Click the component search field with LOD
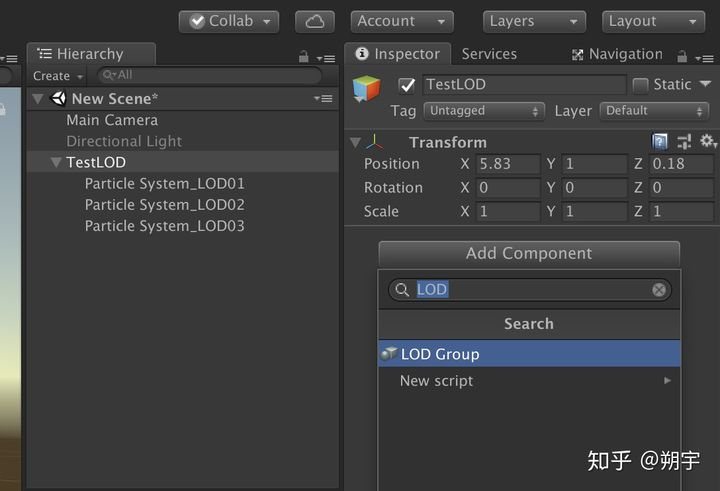 pyautogui.click(x=530, y=290)
